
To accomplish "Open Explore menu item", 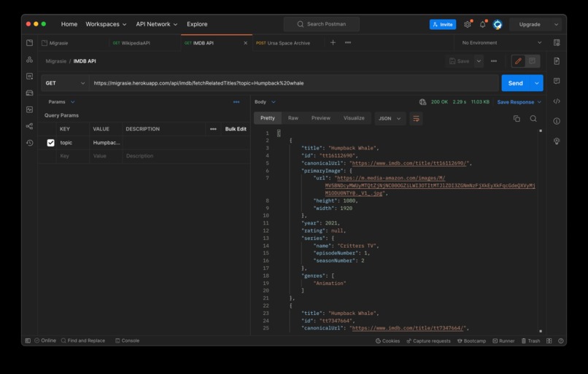I will 197,24.
